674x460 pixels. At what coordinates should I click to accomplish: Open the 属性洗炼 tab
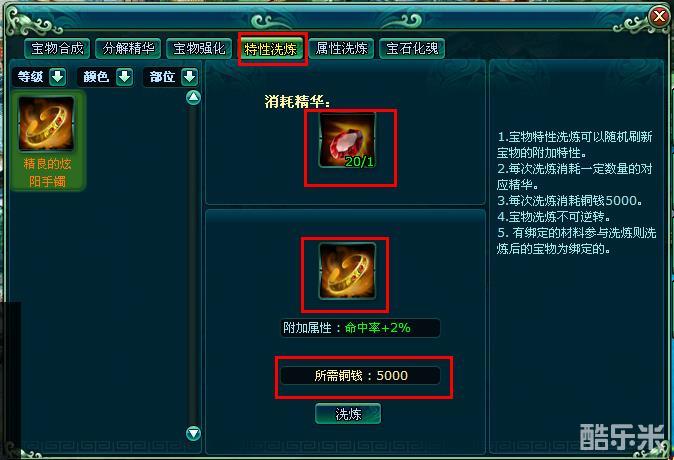[x=341, y=48]
